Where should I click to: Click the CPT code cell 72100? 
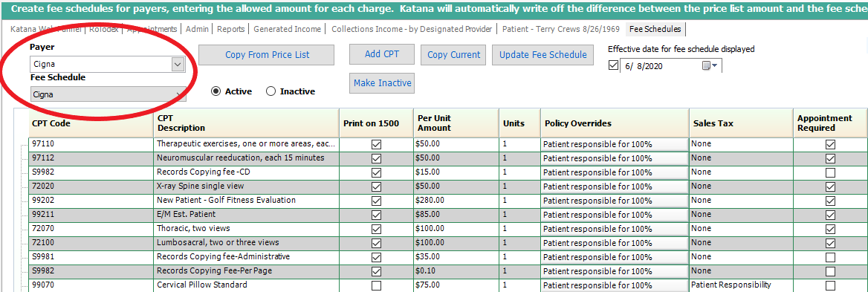coord(91,243)
